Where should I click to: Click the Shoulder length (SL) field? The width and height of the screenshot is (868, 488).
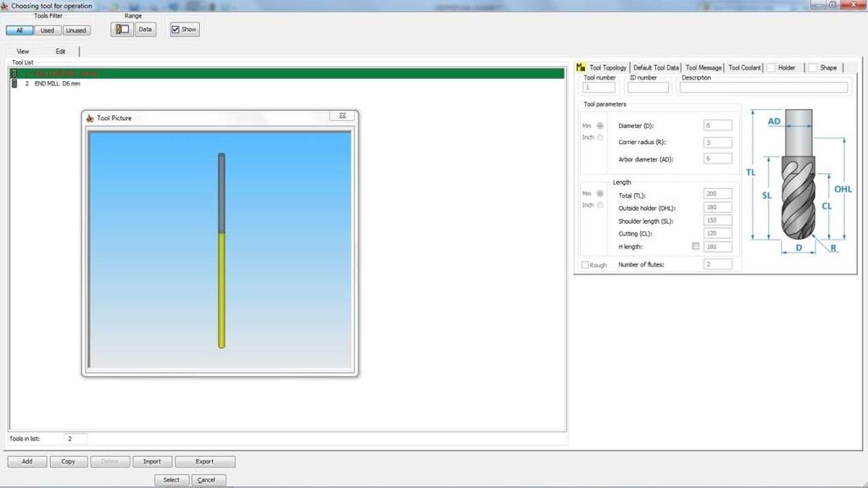(x=717, y=220)
